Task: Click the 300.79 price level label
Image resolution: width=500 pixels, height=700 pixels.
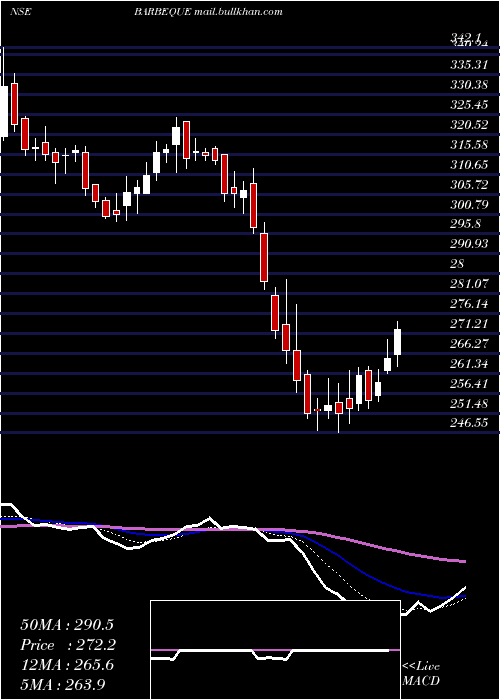Action: (469, 205)
